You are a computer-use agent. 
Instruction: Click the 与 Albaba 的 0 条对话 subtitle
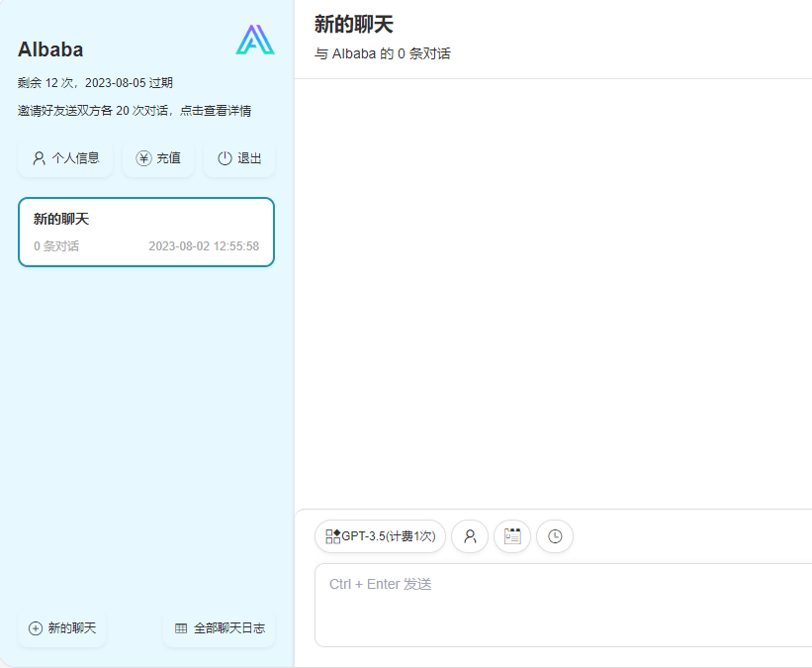[x=383, y=53]
